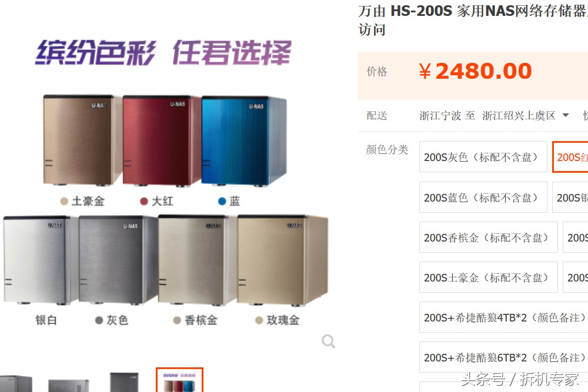Screen dimensions: 588x392
Task: Click the 土豪金 color dot
Action: pos(64,201)
